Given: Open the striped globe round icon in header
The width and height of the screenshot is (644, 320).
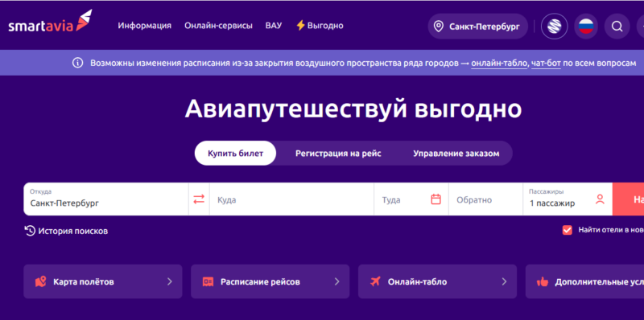Looking at the screenshot, I should [x=555, y=27].
